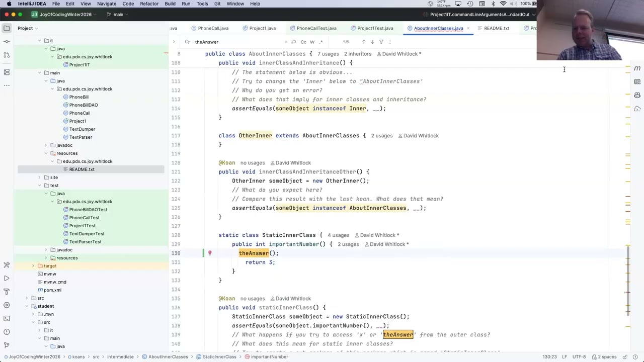The image size is (644, 362).
Task: Click the editor vertical scrollbar
Action: 628,282
